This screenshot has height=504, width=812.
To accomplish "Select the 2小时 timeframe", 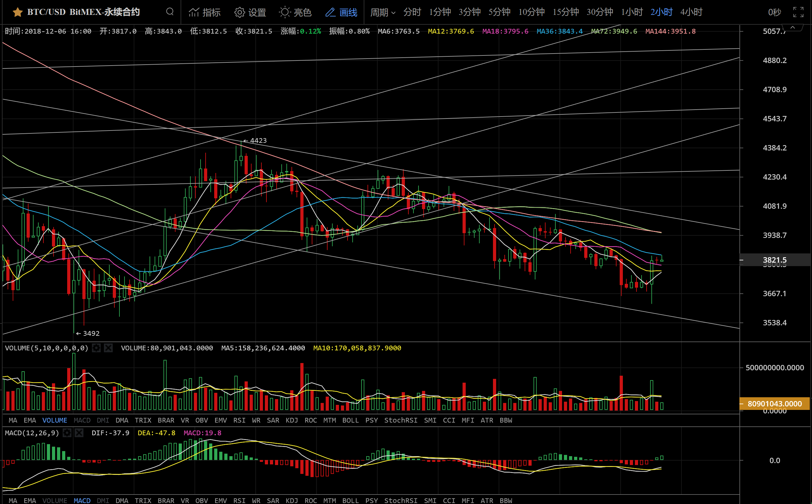I will [x=661, y=12].
